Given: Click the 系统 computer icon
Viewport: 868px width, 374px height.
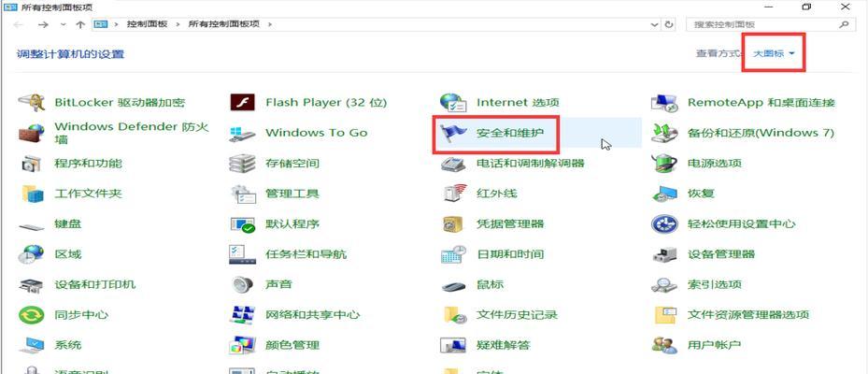Looking at the screenshot, I should click(x=32, y=345).
